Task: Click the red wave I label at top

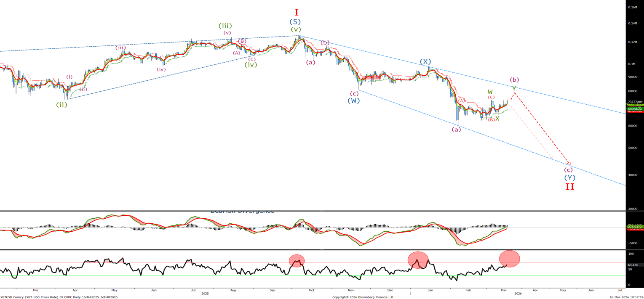Action: click(297, 13)
